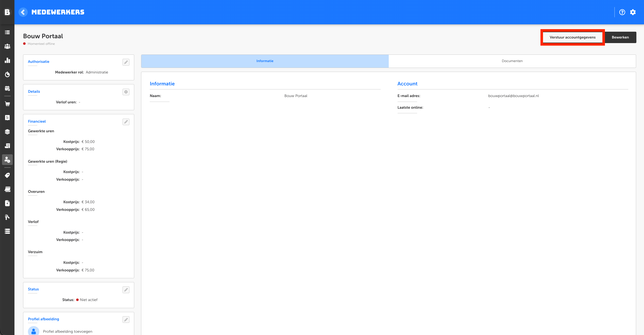The height and width of the screenshot is (335, 644).
Task: Open the stacked cards sidebar icon
Action: pos(7,189)
